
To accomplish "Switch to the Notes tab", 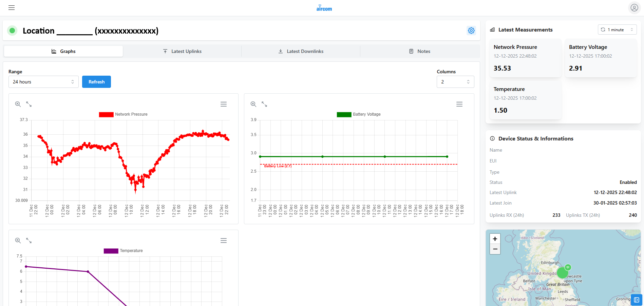I will point(420,51).
